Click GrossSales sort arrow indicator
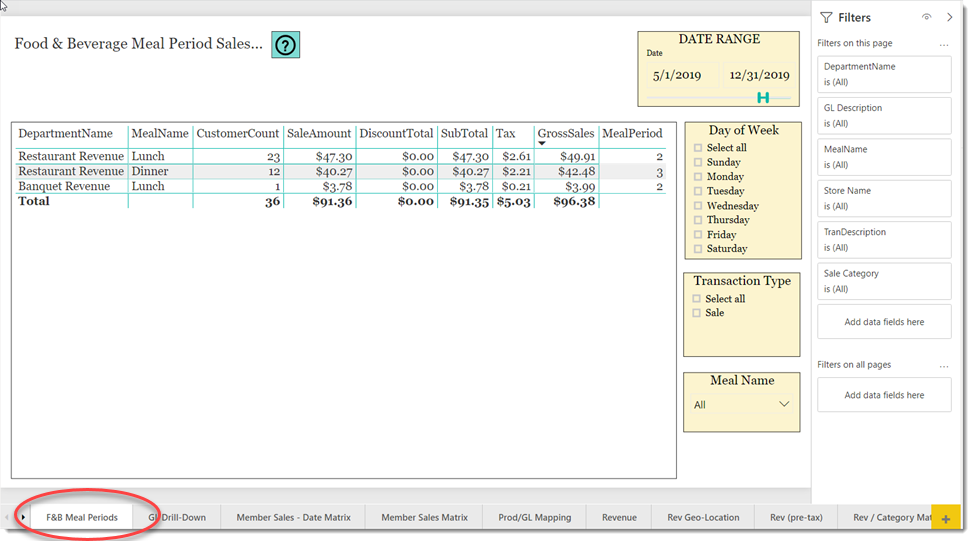 coord(542,144)
